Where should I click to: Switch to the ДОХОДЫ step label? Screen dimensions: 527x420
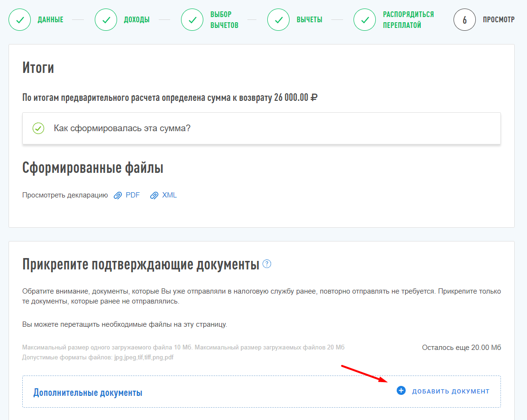point(137,20)
